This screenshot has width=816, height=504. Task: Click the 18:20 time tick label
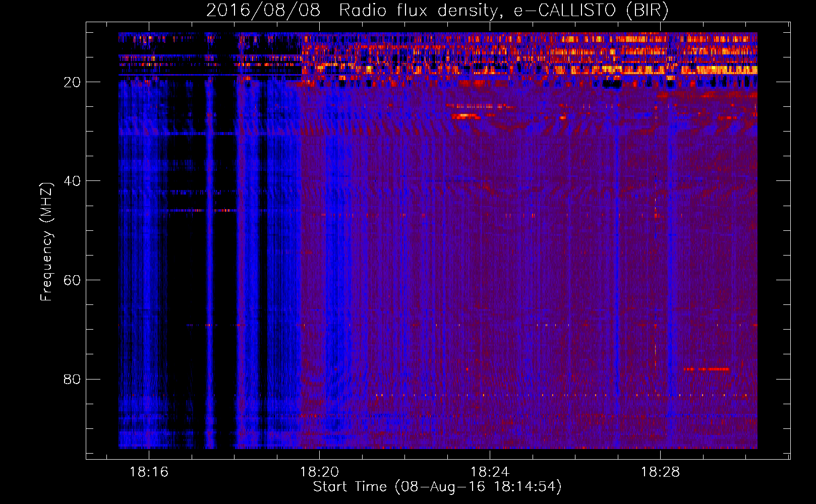click(x=319, y=472)
